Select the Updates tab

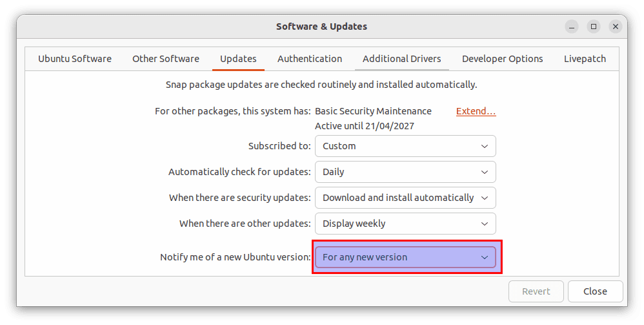(238, 59)
